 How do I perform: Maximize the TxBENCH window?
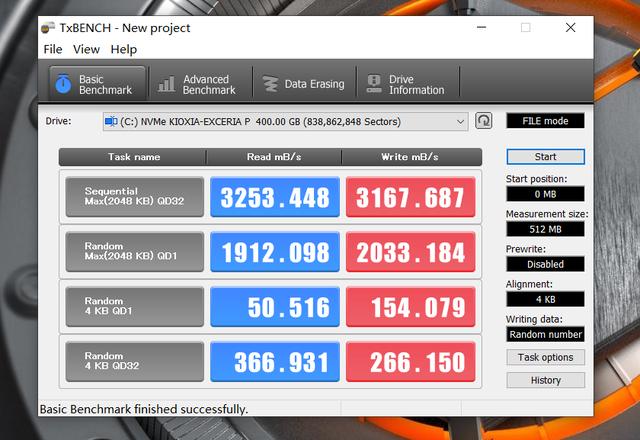[x=526, y=28]
